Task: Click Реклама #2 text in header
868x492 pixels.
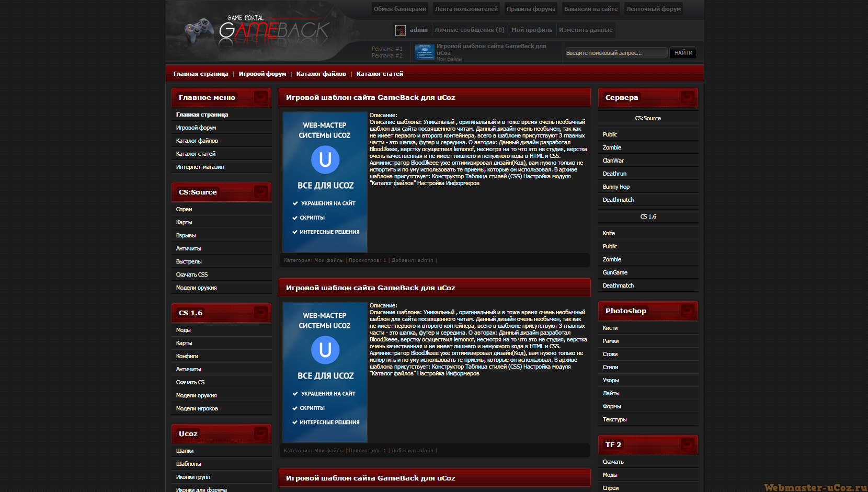Action: point(387,55)
